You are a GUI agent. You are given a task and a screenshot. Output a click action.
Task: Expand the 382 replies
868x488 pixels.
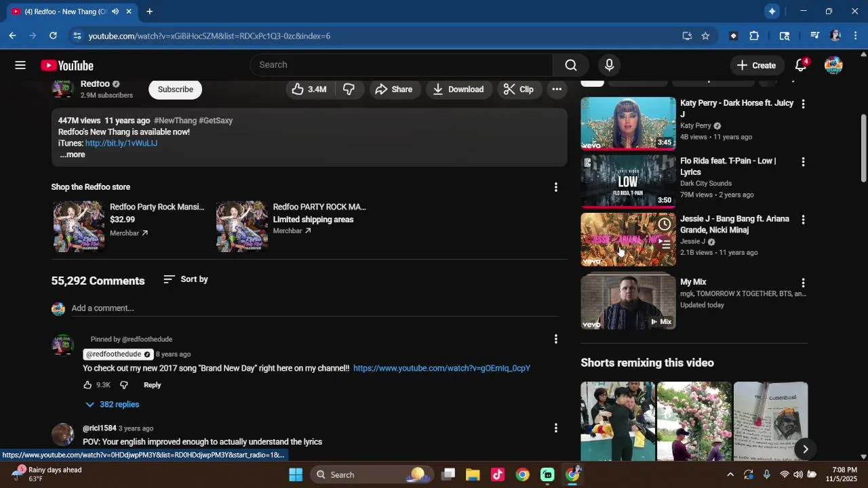coord(112,405)
